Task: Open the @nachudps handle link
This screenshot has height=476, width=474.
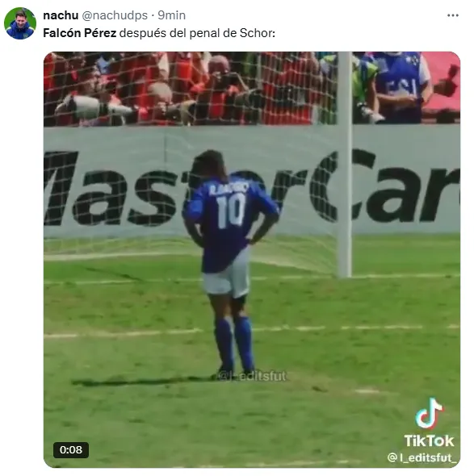Action: [x=115, y=15]
